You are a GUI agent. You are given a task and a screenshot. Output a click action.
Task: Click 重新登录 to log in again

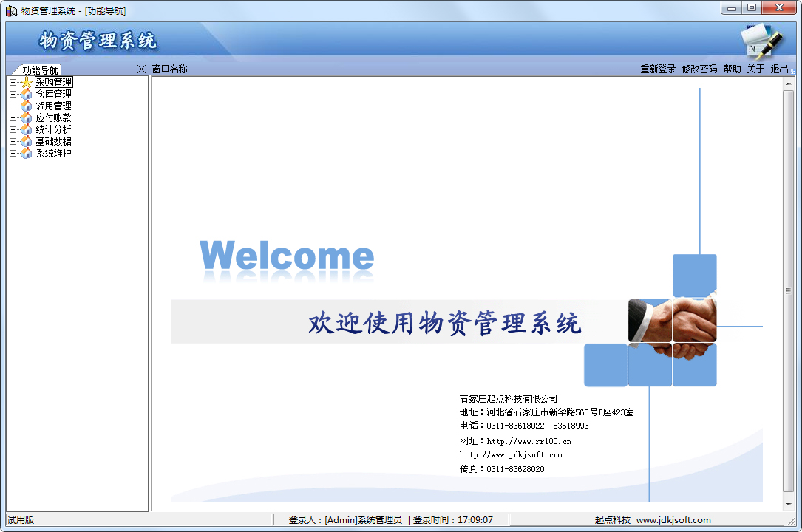click(x=658, y=69)
